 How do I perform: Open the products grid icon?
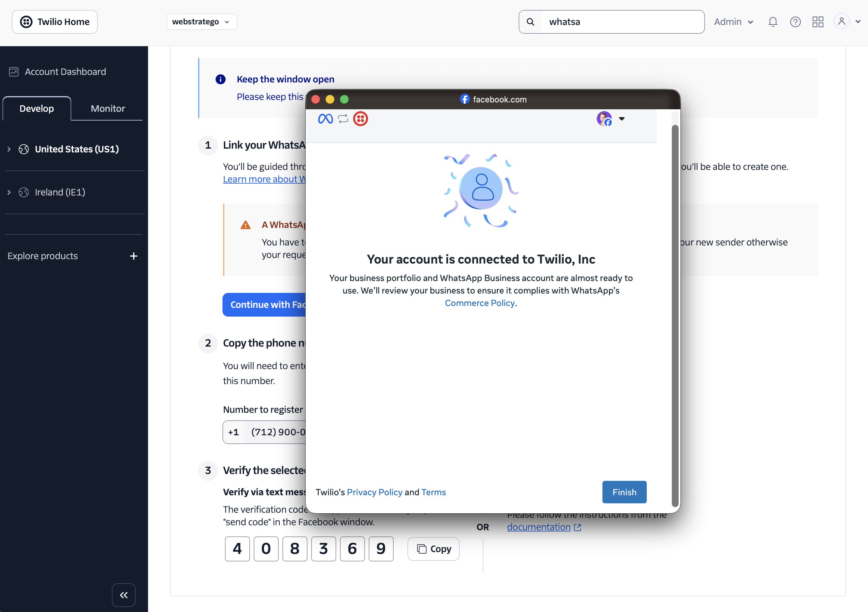(818, 22)
